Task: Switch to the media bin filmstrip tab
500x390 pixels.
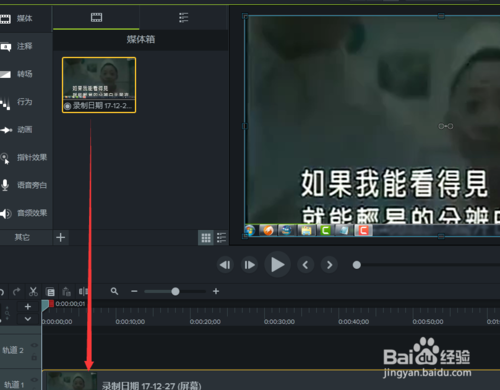Action: coord(96,17)
